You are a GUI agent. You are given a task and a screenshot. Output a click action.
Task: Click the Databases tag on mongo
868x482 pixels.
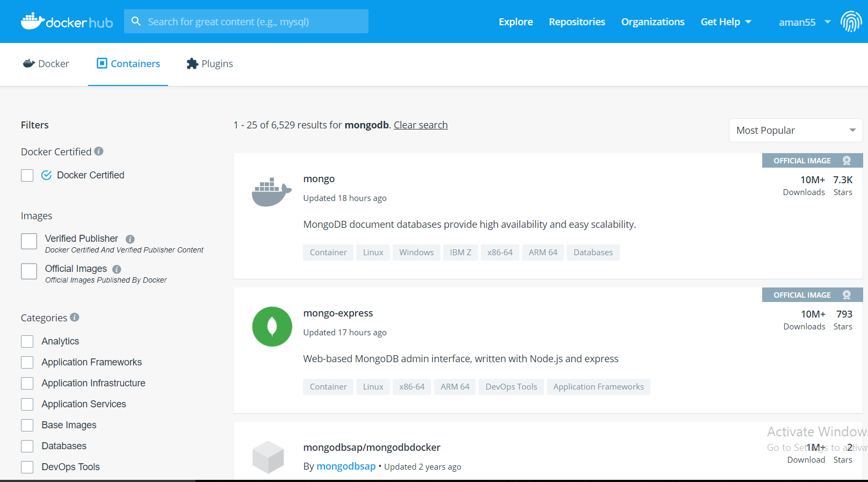pyautogui.click(x=593, y=253)
